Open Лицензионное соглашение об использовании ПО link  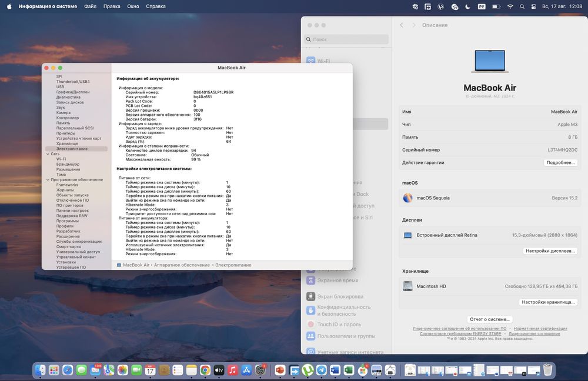459,329
